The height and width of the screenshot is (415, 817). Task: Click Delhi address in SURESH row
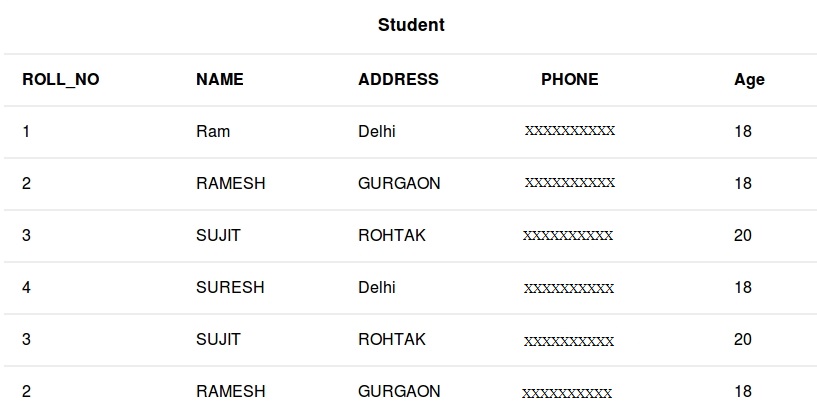click(x=377, y=288)
